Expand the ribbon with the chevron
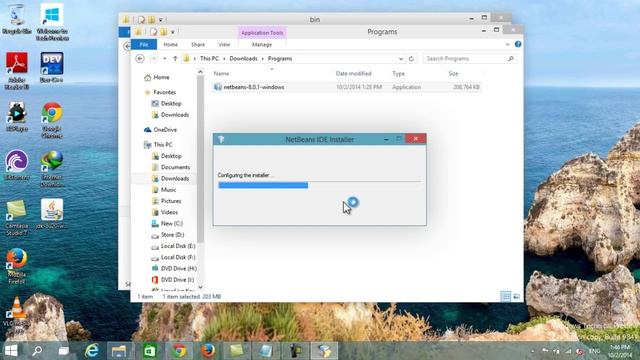The width and height of the screenshot is (640, 360). (507, 44)
